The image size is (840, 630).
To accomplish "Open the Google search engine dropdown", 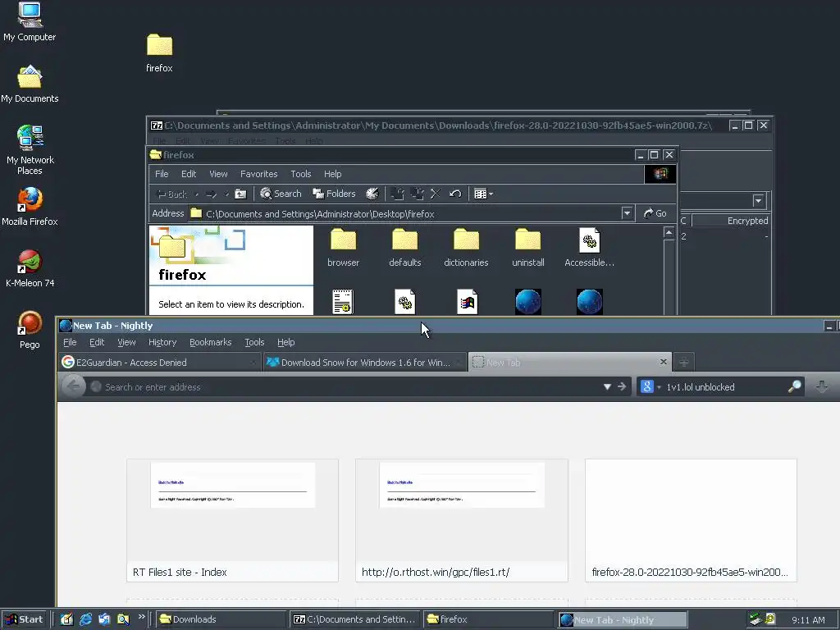I will click(650, 387).
